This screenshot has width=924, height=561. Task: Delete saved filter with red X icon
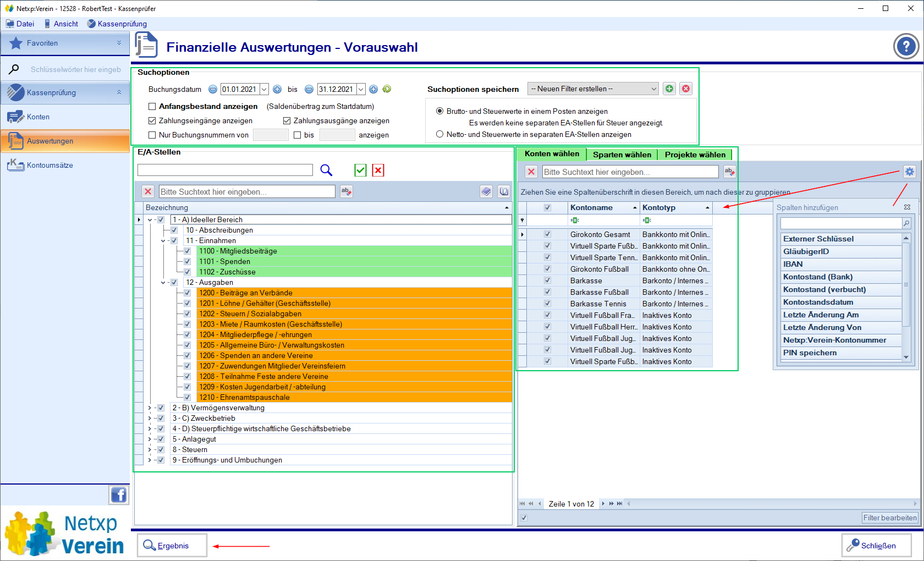[x=686, y=89]
